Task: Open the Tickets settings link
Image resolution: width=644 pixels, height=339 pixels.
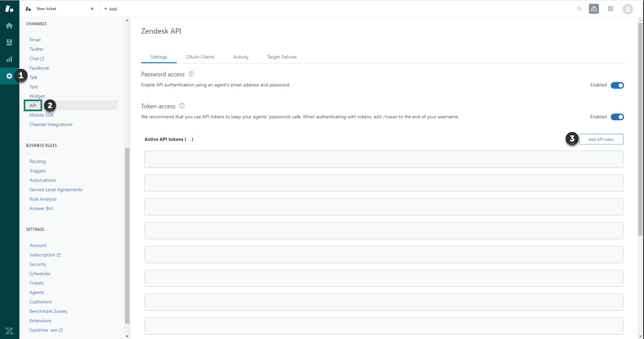Action: pyautogui.click(x=36, y=283)
